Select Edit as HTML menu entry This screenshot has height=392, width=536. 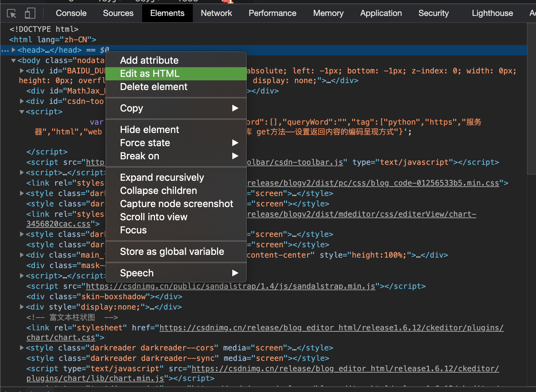[176, 73]
